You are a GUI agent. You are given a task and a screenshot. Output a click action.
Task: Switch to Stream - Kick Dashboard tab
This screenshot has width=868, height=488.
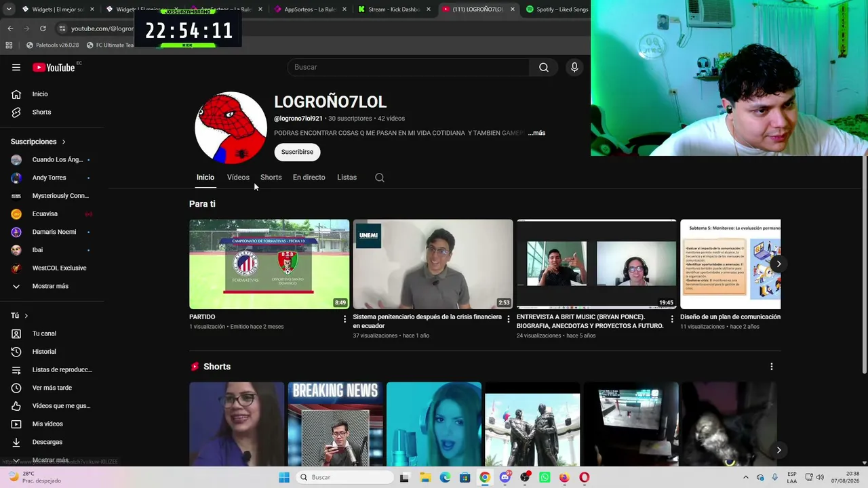[394, 9]
